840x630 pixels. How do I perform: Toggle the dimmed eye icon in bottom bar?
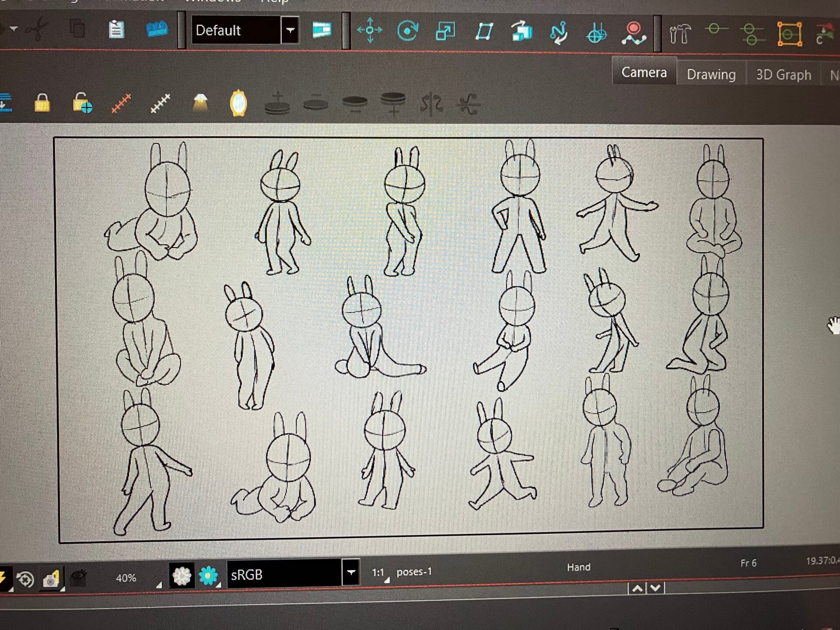(x=79, y=577)
